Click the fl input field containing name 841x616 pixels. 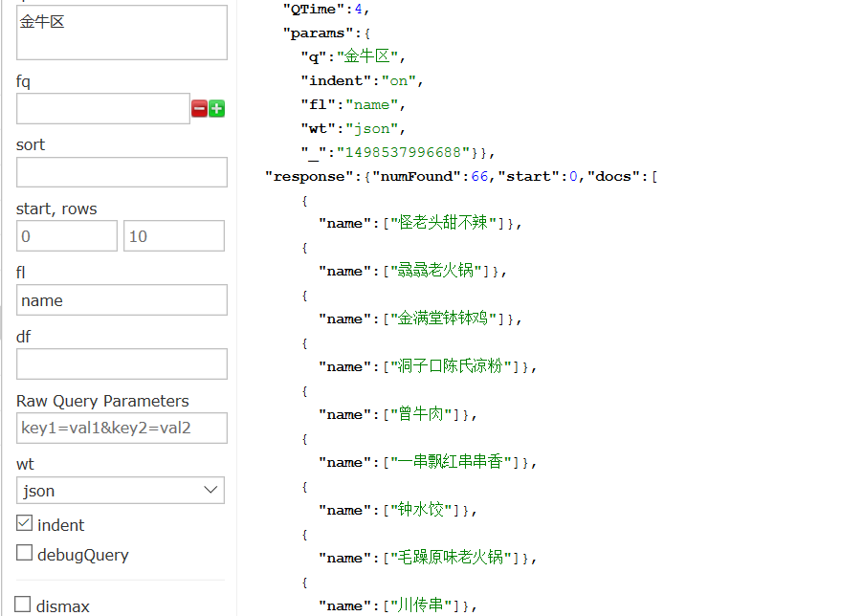click(x=122, y=299)
